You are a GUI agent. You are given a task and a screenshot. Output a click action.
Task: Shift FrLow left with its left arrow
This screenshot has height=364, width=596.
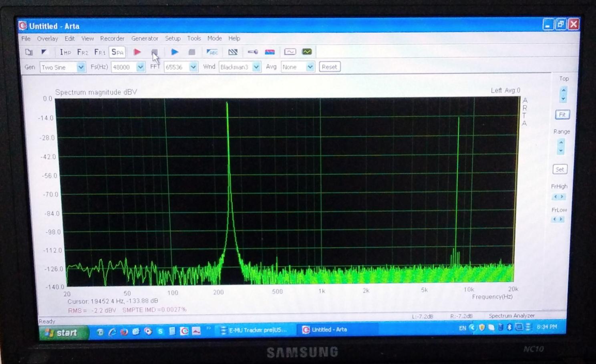click(554, 219)
